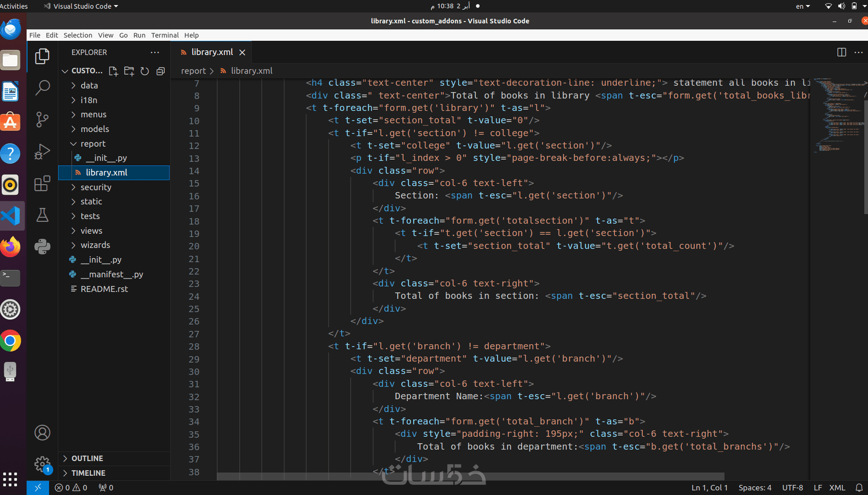Select library.xml in the Explorer tree

pyautogui.click(x=114, y=172)
